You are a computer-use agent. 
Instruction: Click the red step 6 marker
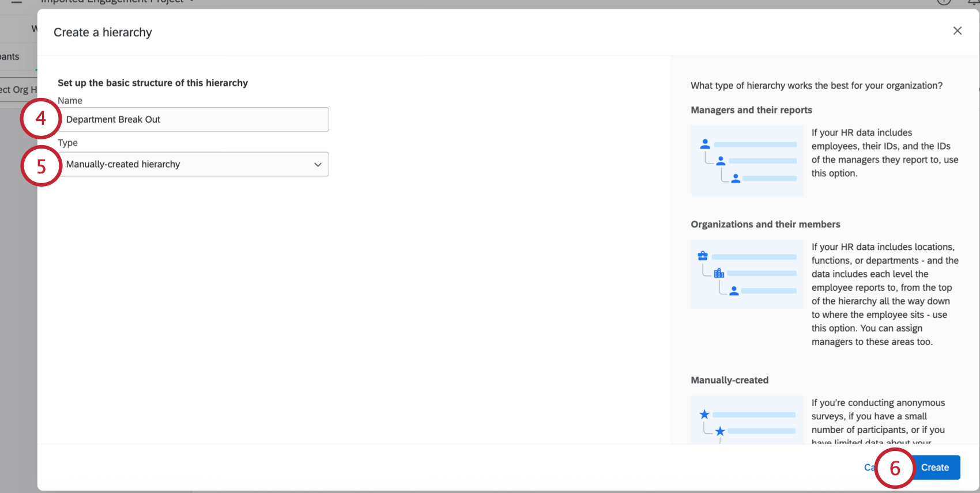point(895,468)
